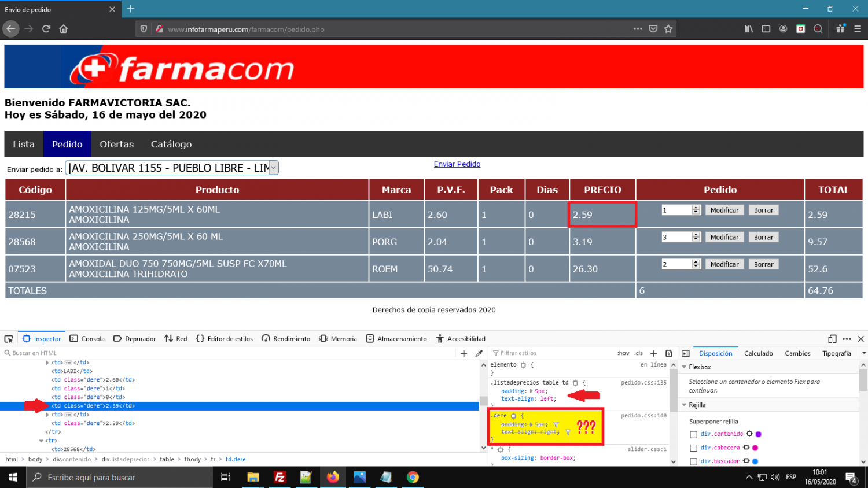Toggle the :hov pseudo-class panel
Image resolution: width=868 pixels, height=488 pixels.
click(x=623, y=353)
